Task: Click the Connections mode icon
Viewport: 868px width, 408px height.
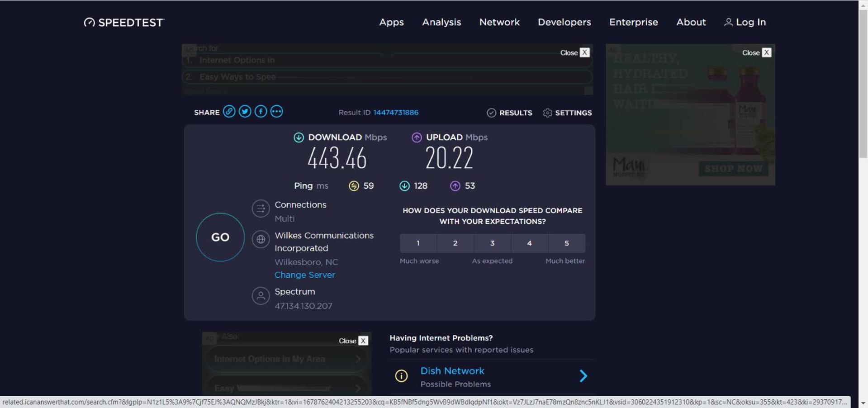Action: click(261, 209)
